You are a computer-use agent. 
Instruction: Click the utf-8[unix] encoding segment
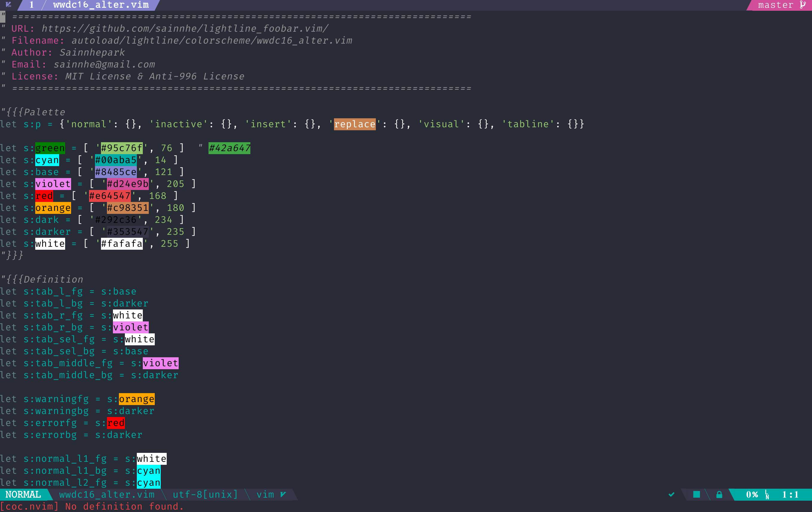point(205,494)
